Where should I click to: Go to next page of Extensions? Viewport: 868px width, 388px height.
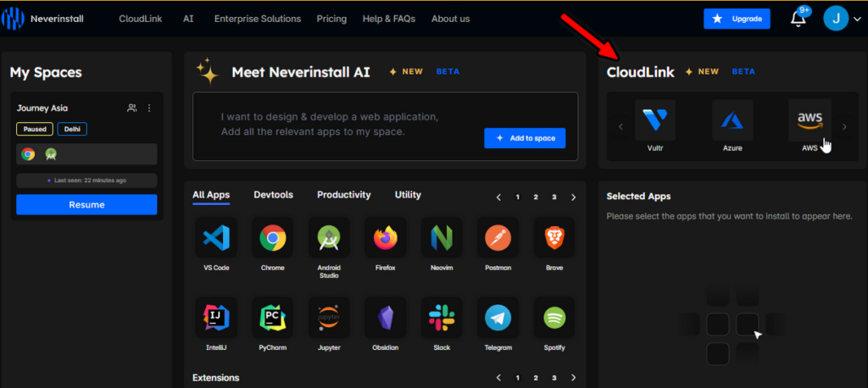point(574,378)
